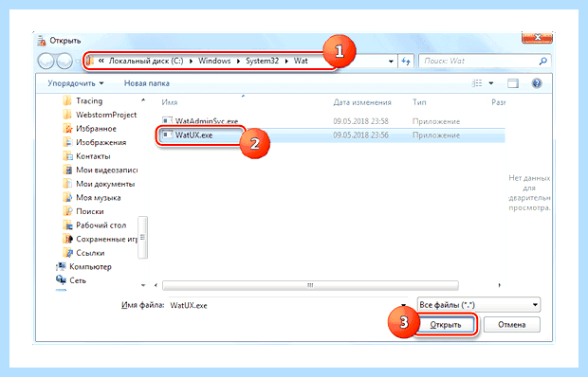588x377 pixels.
Task: Click the Back navigation arrow button
Action: (46, 61)
